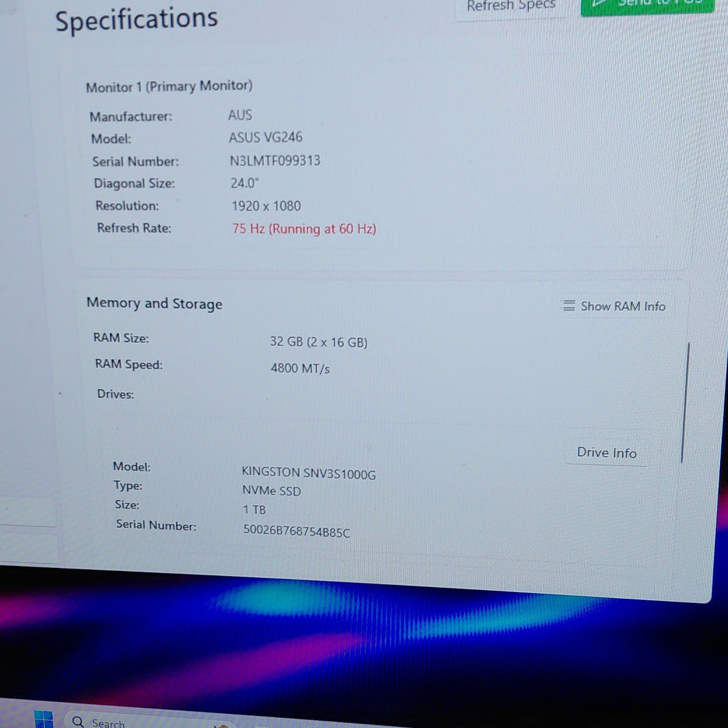This screenshot has width=728, height=728.
Task: Click the Memory and Storage scrollbar
Action: coord(686,402)
